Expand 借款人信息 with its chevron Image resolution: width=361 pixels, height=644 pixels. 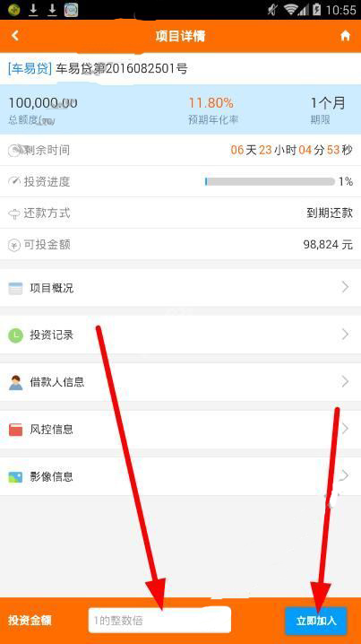coord(346,381)
